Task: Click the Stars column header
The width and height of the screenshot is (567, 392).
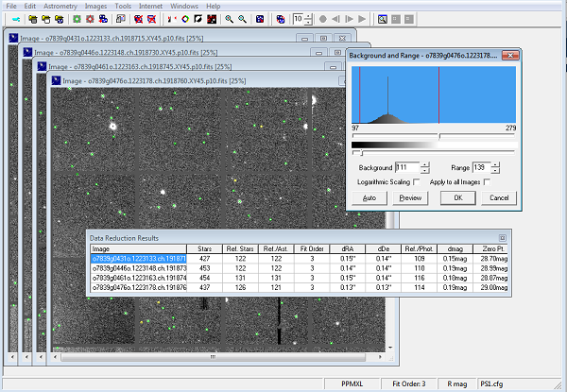Action: 204,249
